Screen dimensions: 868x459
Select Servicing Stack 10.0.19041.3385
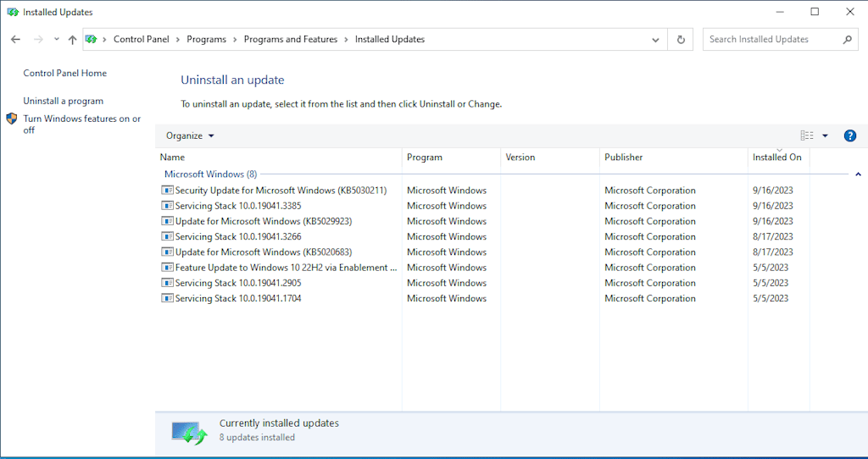click(x=482, y=206)
